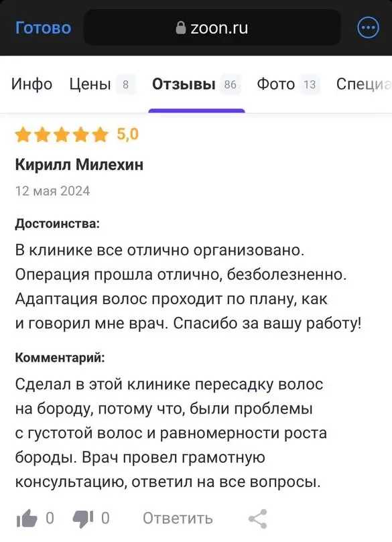
Task: Tap Готово to close the browser
Action: [43, 27]
